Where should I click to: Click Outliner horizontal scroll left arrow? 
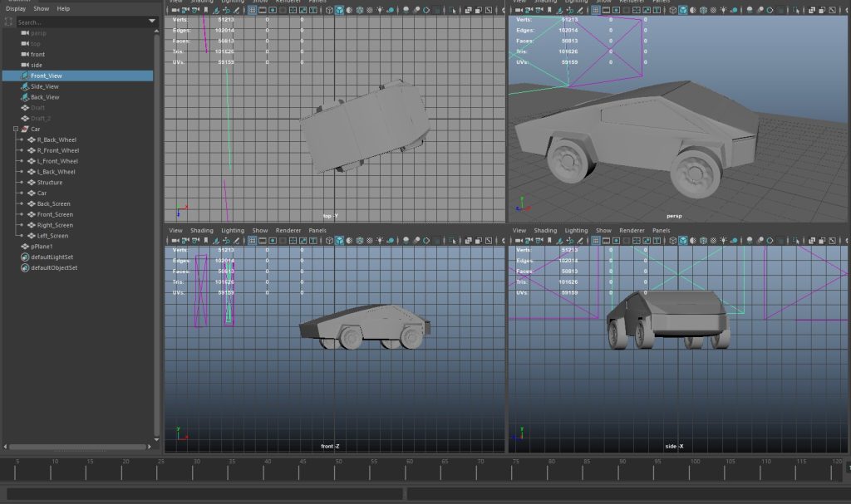(6, 447)
